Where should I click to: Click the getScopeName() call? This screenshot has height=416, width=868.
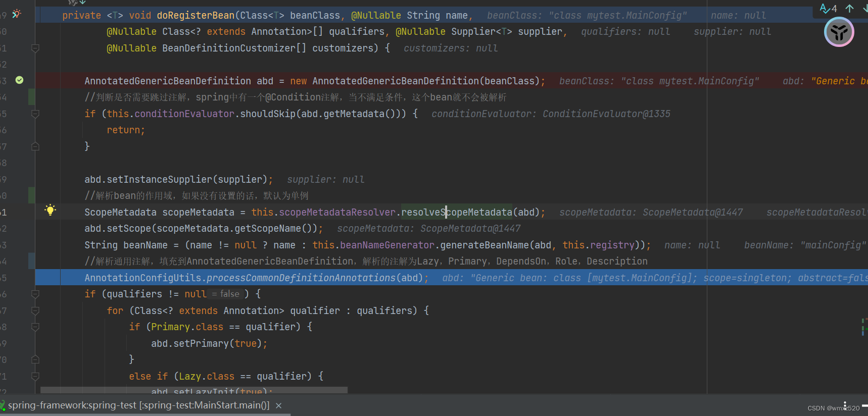[275, 228]
